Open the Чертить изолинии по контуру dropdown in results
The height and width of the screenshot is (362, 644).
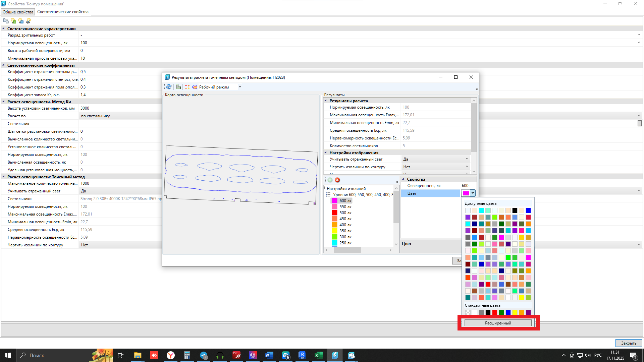(467, 167)
